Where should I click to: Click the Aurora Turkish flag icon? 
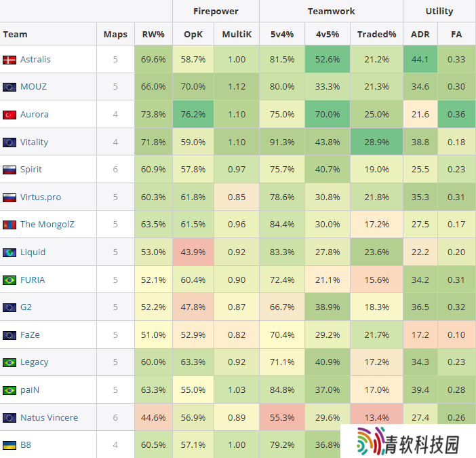9,115
